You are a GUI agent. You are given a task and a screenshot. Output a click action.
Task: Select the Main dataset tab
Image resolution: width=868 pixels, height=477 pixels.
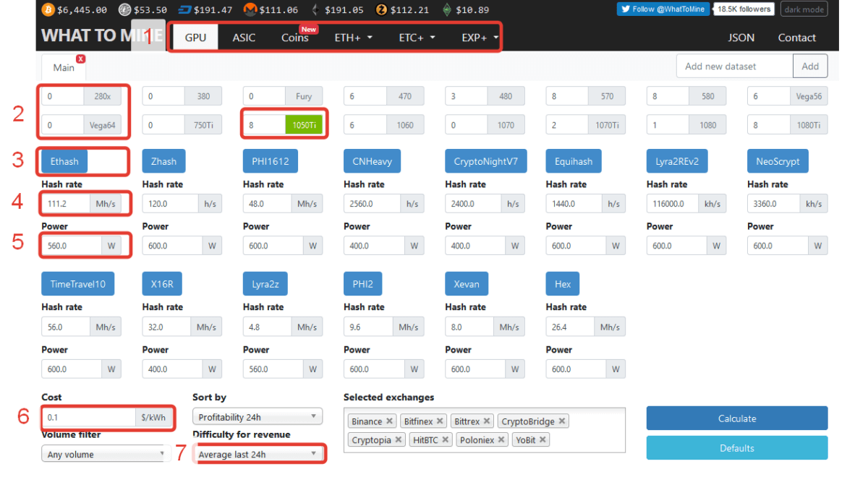point(64,67)
